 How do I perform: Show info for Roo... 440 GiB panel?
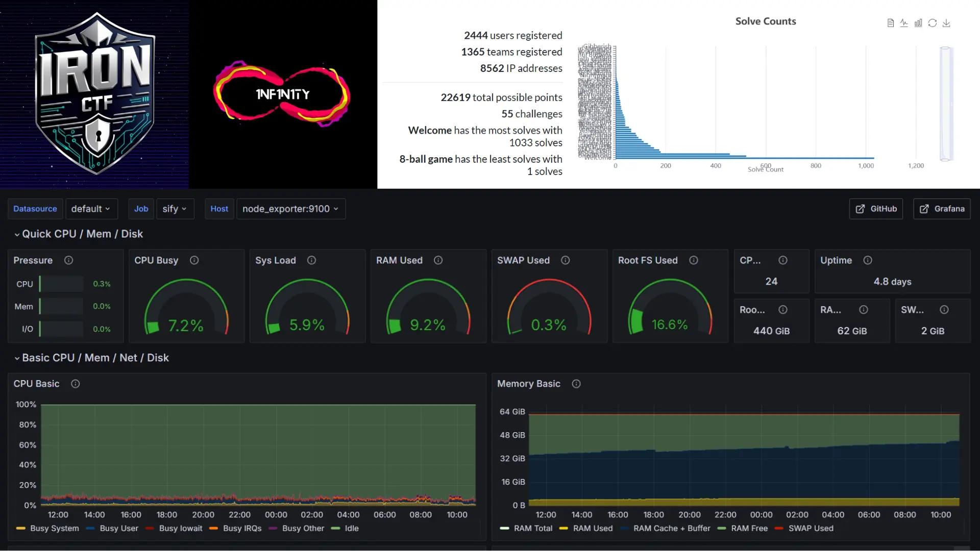[782, 310]
